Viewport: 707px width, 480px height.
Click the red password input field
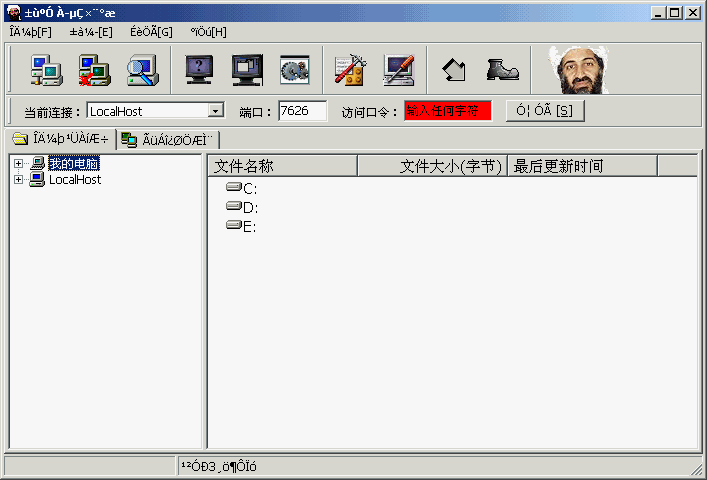coord(448,111)
